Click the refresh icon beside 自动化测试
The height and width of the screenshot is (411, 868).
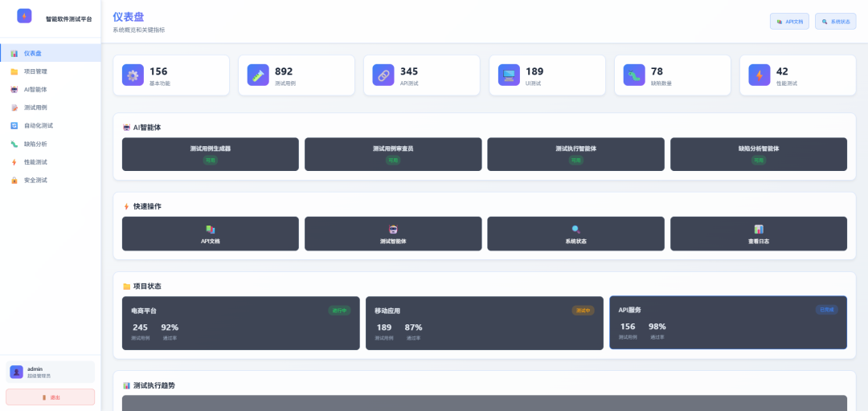coord(14,125)
